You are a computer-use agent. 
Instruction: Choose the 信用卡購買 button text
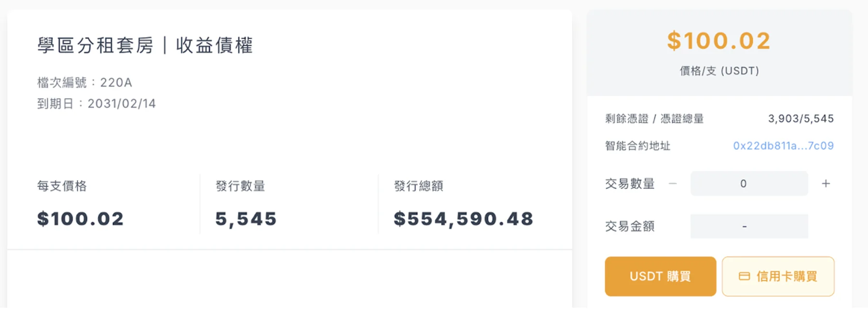click(x=787, y=276)
